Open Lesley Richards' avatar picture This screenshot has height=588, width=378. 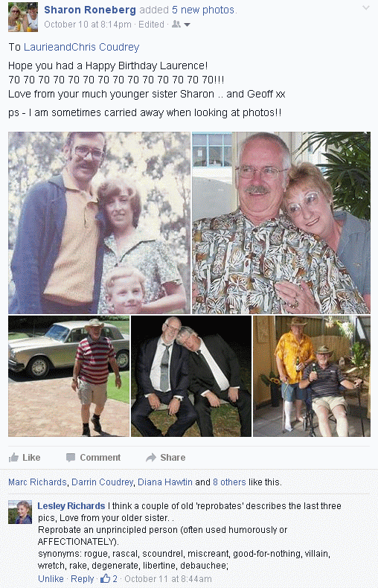click(x=20, y=512)
